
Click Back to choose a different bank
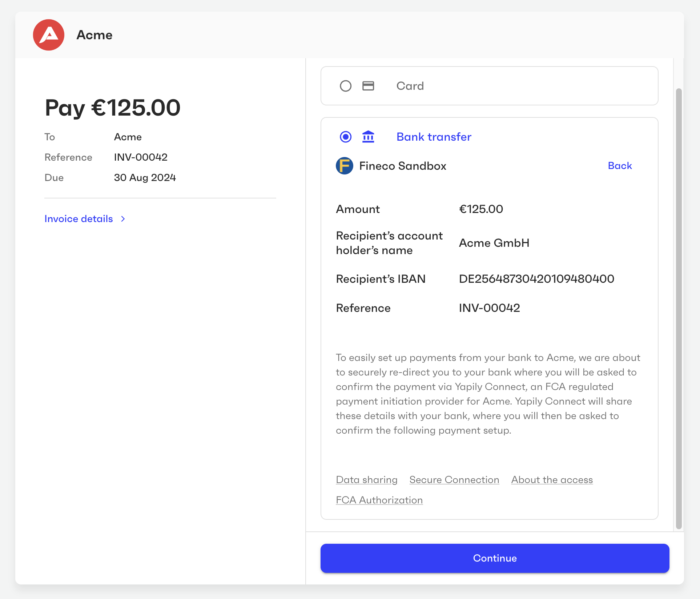tap(619, 166)
